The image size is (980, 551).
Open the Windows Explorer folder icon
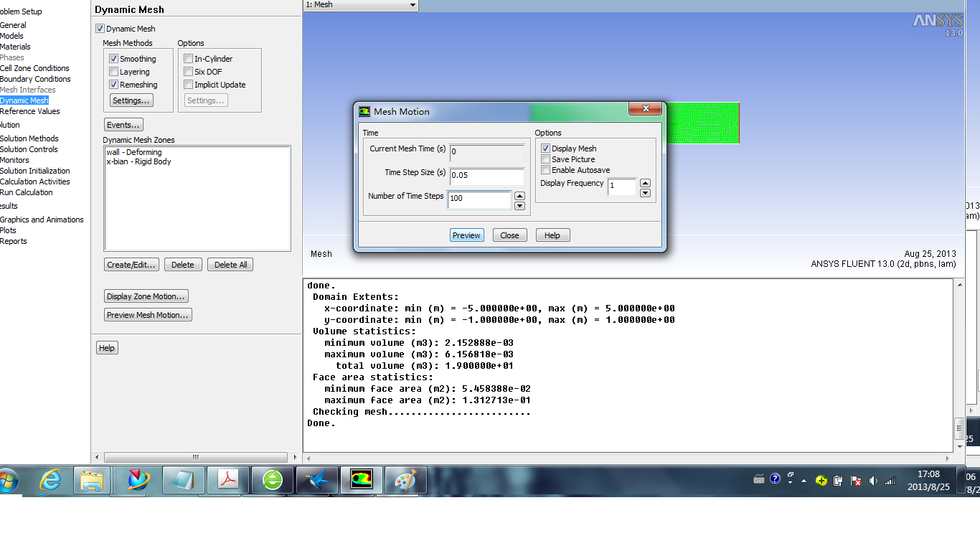pos(92,480)
